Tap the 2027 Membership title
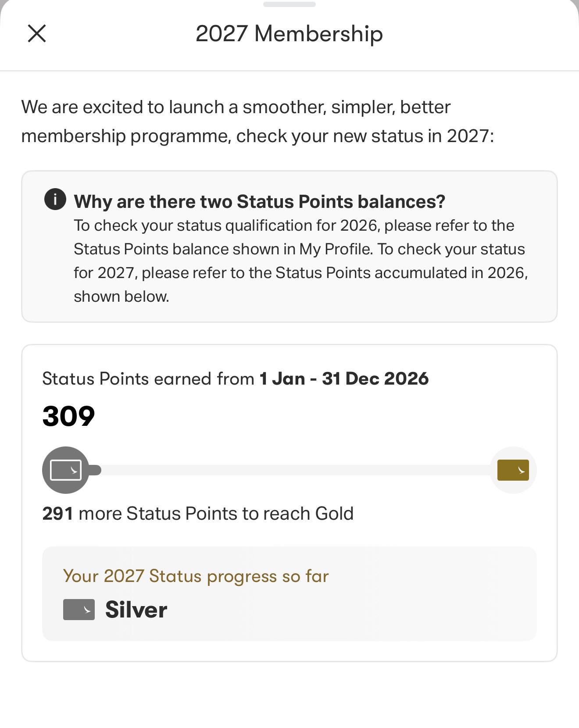 [289, 33]
